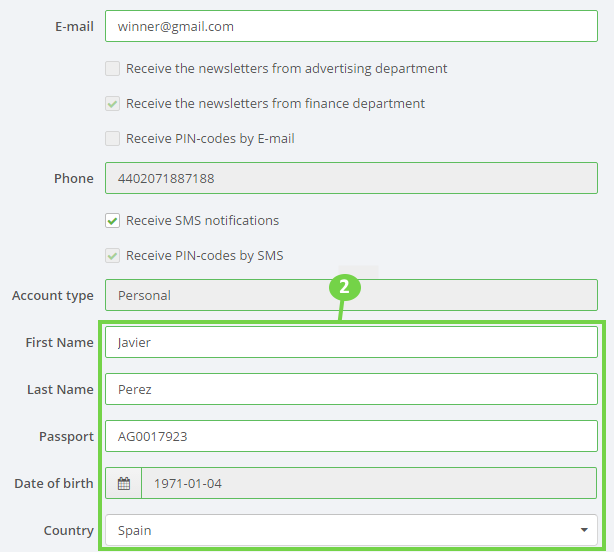Enable newsletters from advertising department checkbox
This screenshot has height=552, width=614.
pos(113,69)
